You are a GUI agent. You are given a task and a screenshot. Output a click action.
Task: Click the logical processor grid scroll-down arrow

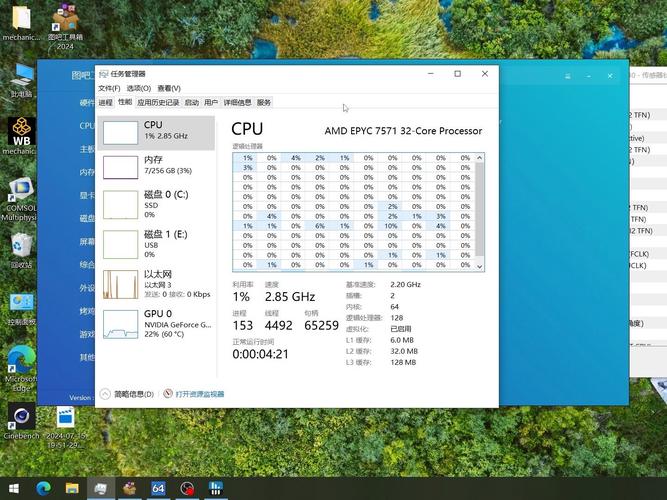coord(479,267)
